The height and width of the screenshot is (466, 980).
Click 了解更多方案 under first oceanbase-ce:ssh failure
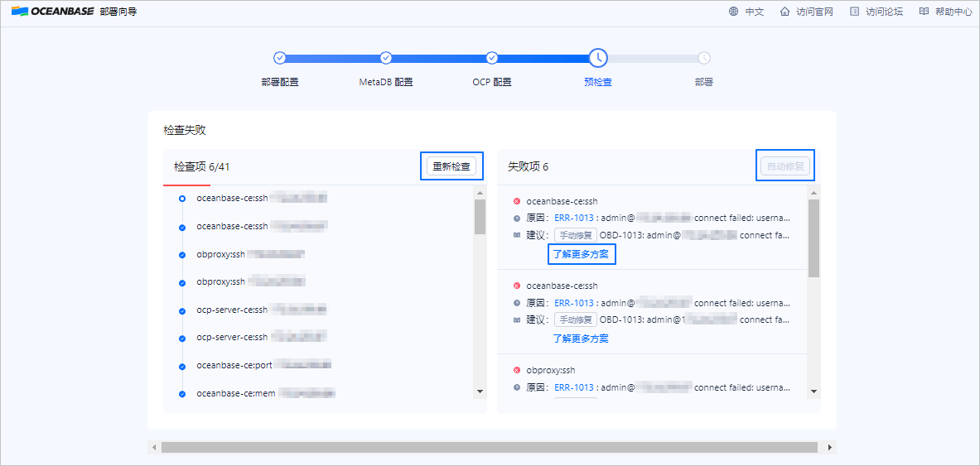(582, 255)
